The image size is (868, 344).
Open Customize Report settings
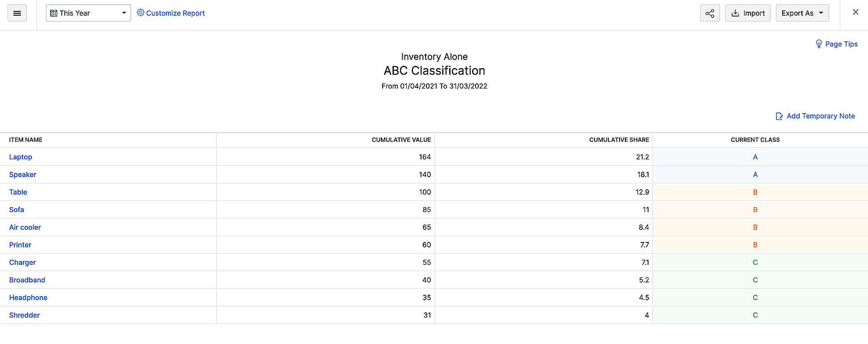tap(174, 13)
